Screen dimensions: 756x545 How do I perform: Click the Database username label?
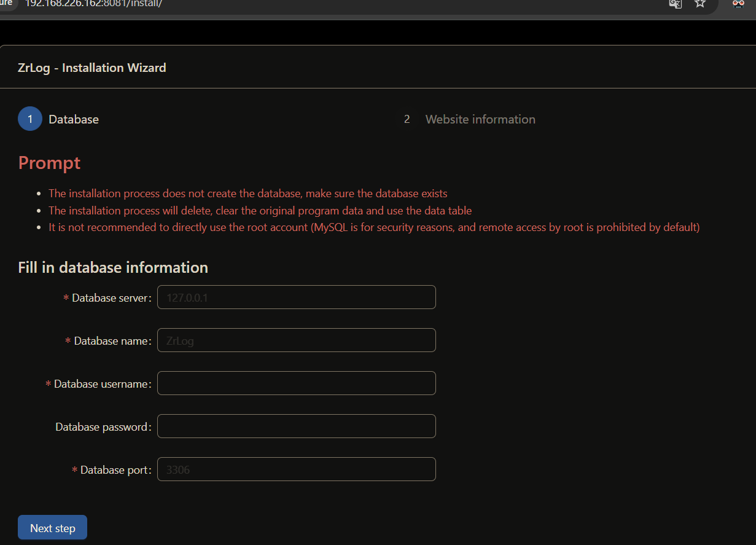(x=103, y=384)
